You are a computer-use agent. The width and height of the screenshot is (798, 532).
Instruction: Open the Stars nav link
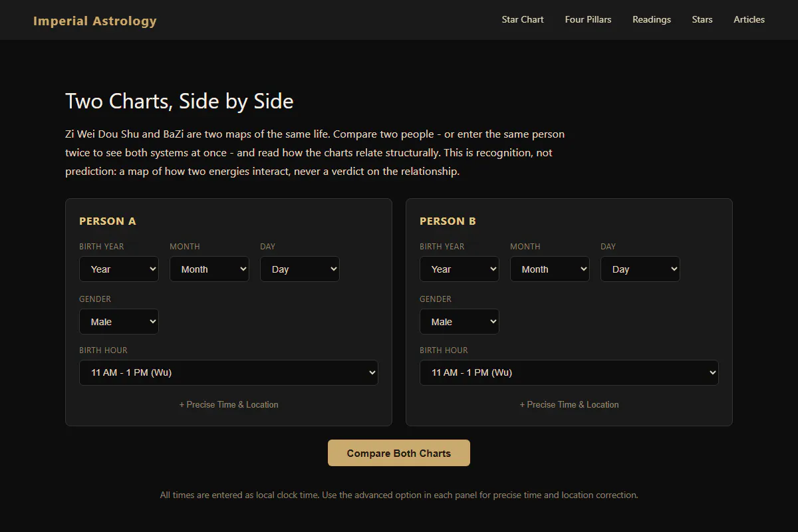point(702,19)
